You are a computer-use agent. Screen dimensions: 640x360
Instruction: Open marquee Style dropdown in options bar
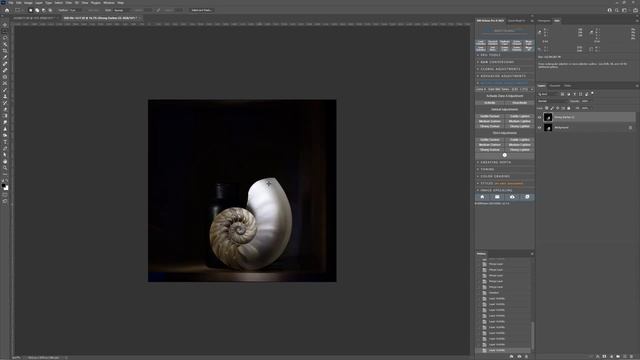tap(123, 10)
